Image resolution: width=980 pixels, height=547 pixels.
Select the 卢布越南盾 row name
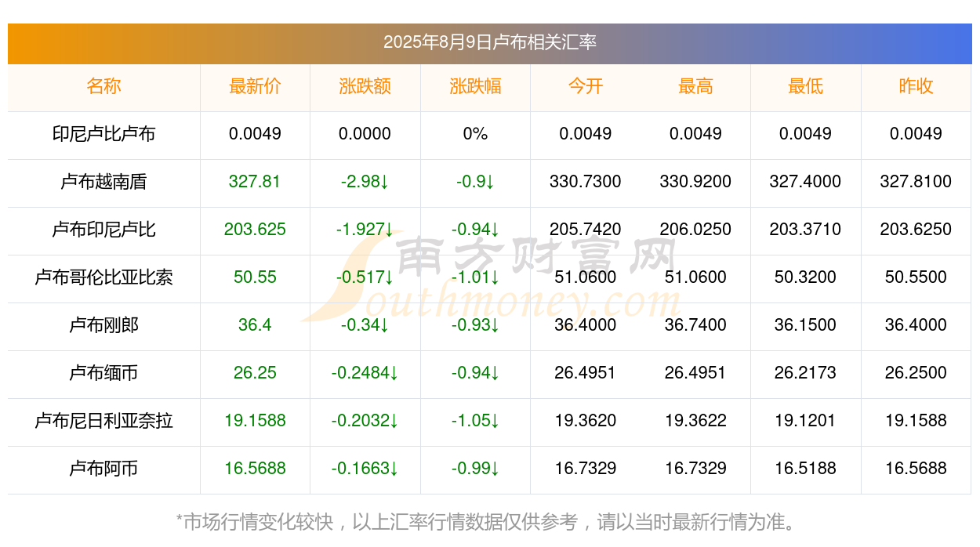click(x=104, y=182)
